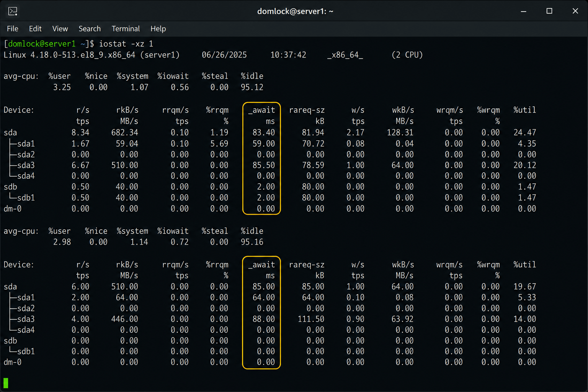Click %util value 20.12

[525, 165]
